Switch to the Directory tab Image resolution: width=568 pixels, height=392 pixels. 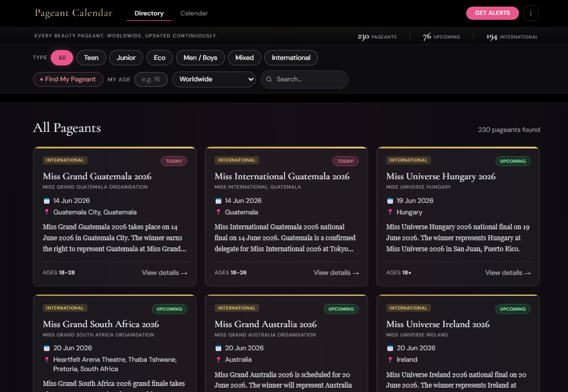149,13
